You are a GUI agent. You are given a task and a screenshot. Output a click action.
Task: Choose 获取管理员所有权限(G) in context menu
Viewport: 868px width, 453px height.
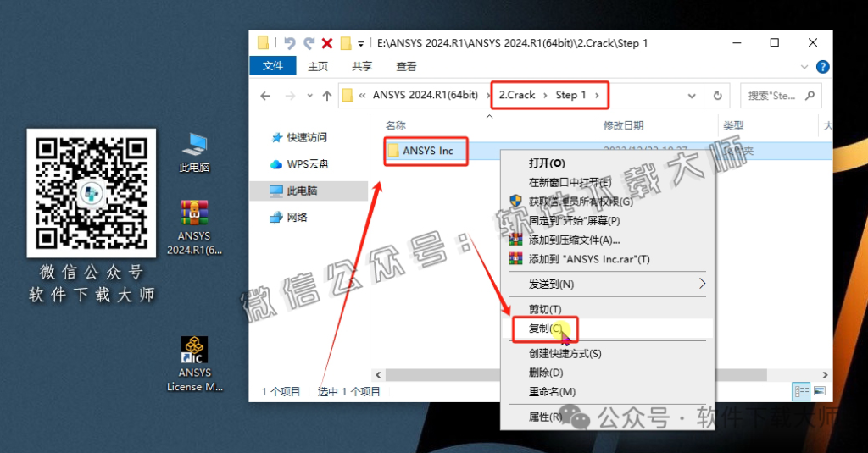(x=607, y=202)
